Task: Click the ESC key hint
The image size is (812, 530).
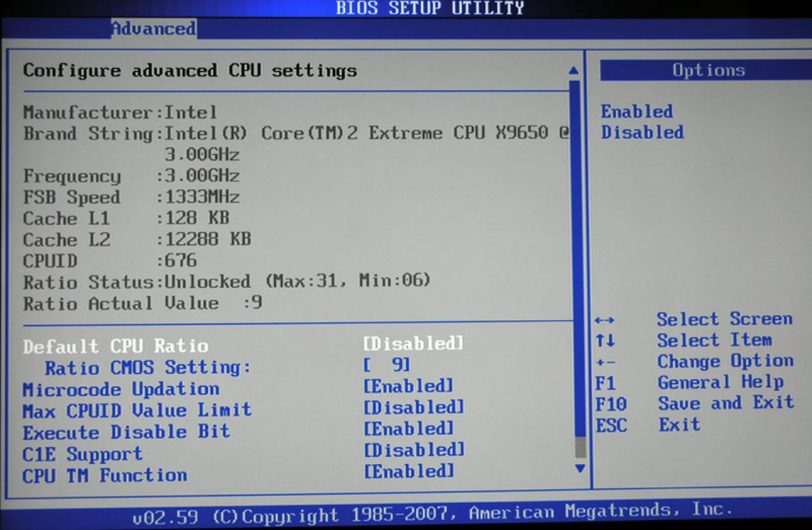Action: 612,425
